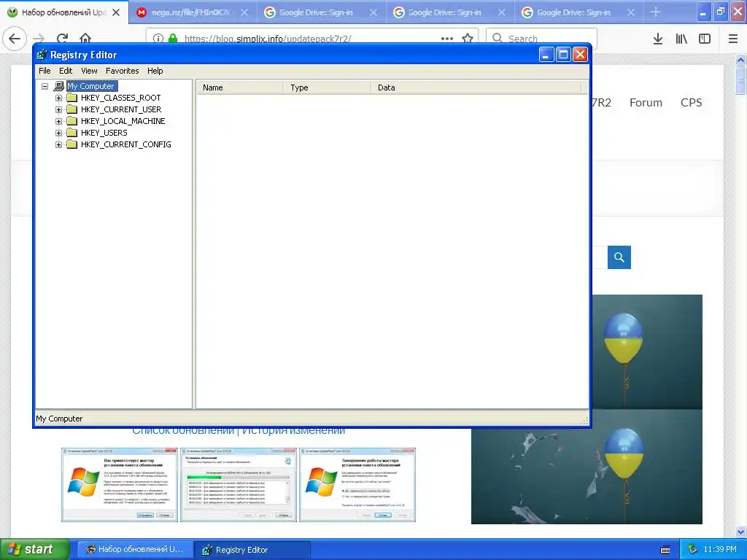747x560 pixels.
Task: Open the Firefox hamburger menu
Action: click(733, 39)
